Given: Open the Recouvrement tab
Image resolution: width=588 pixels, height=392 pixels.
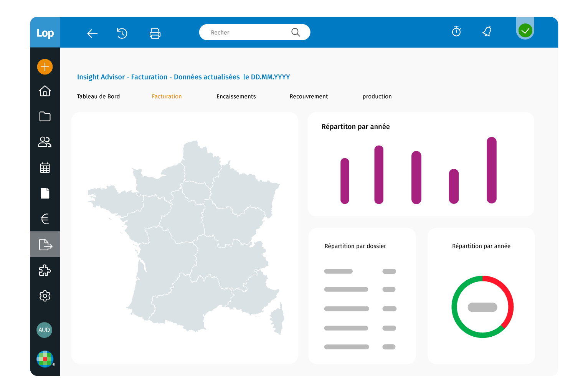Looking at the screenshot, I should click(309, 96).
